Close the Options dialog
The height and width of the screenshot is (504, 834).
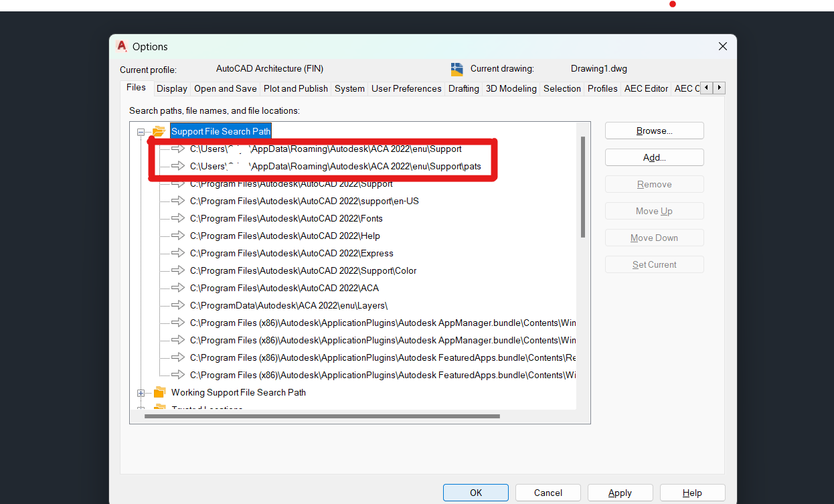723,46
